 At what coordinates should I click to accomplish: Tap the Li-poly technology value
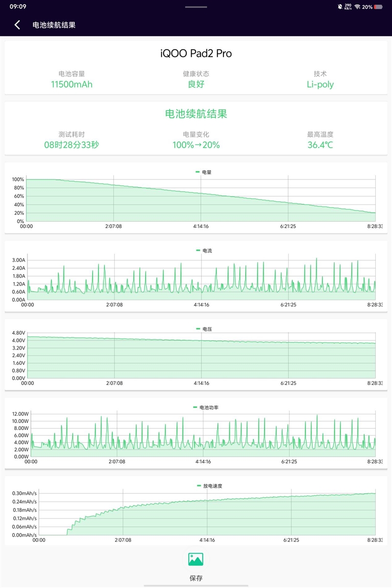(x=320, y=84)
